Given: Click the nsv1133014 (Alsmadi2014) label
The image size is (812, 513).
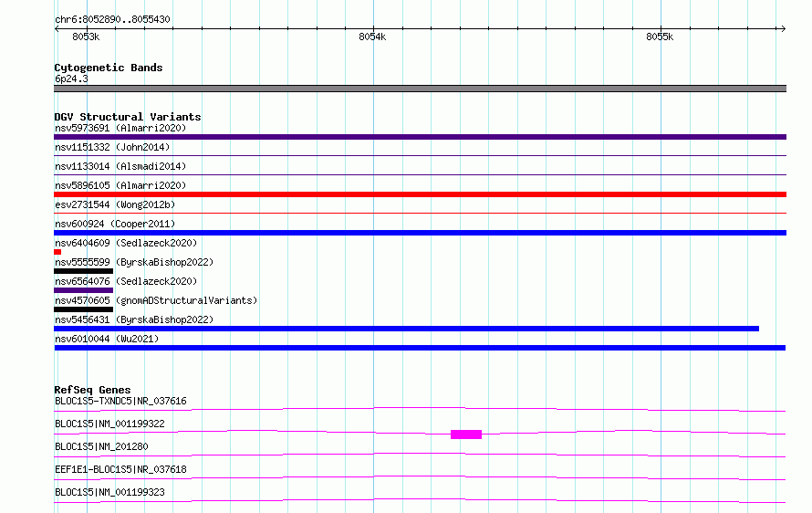Looking at the screenshot, I should [x=120, y=166].
